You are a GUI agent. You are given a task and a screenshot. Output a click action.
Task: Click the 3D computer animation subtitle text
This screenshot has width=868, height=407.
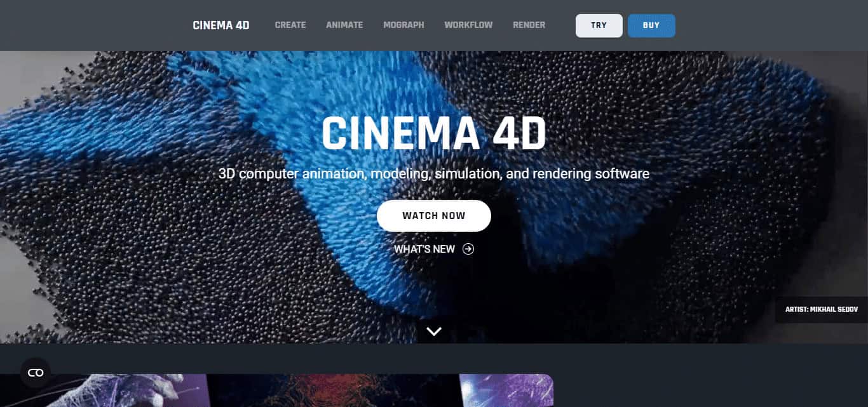click(x=434, y=173)
